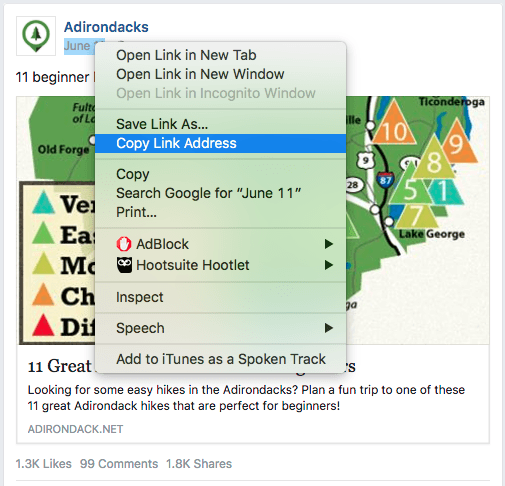View the 99 Comments link
The width and height of the screenshot is (505, 486).
click(x=119, y=464)
